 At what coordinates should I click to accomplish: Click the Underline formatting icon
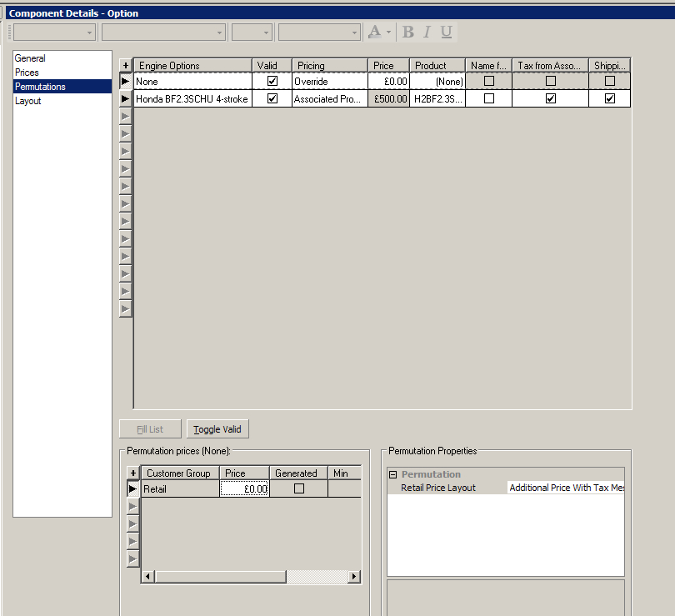447,32
